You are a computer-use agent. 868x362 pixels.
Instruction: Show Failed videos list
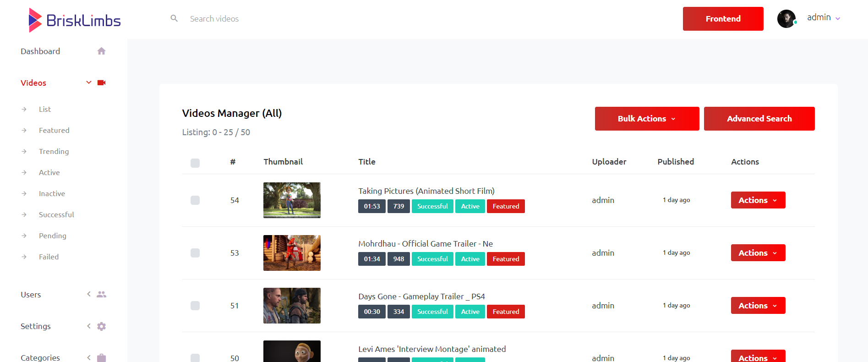coord(49,257)
